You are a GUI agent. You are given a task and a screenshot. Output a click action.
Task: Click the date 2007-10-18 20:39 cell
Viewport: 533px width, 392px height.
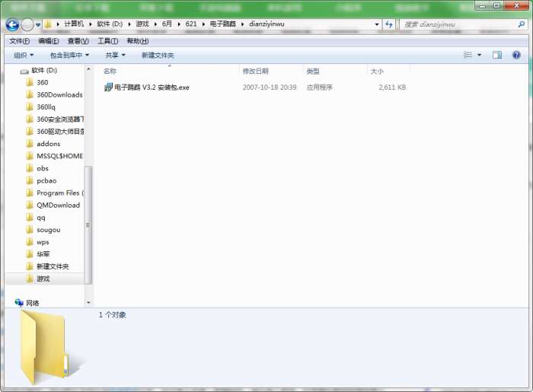coord(270,88)
